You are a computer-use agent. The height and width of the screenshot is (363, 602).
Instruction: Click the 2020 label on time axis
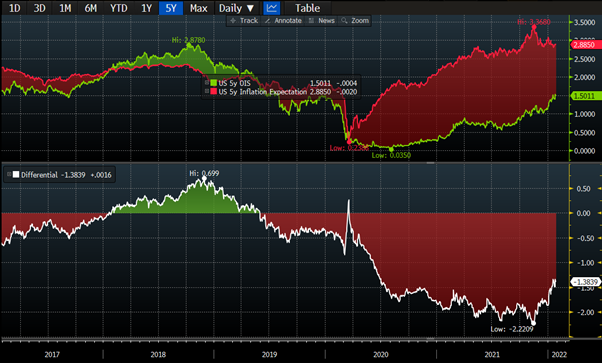(380, 354)
